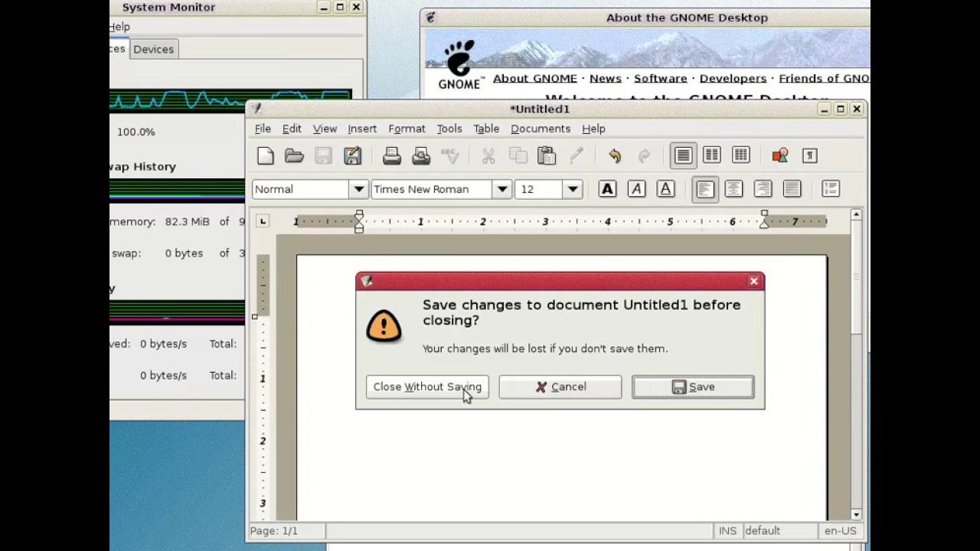Create a new document with toolbar icon
The image size is (980, 551).
point(266,156)
